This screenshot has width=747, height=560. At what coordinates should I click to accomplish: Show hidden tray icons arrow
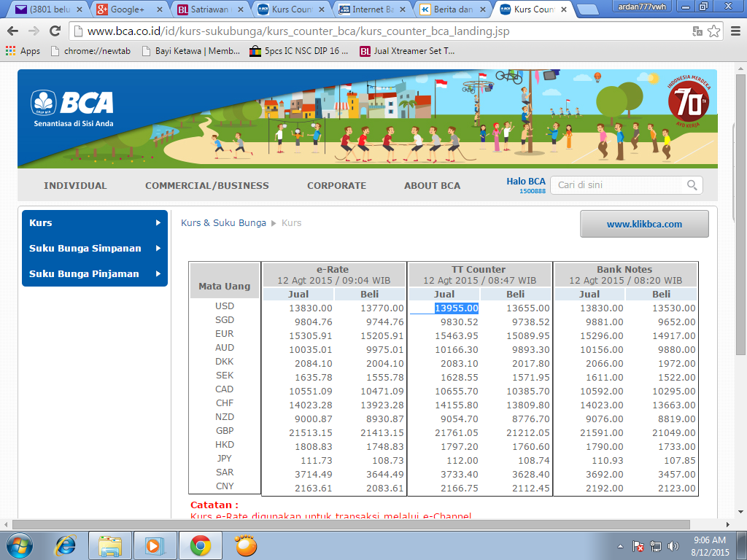(x=620, y=546)
